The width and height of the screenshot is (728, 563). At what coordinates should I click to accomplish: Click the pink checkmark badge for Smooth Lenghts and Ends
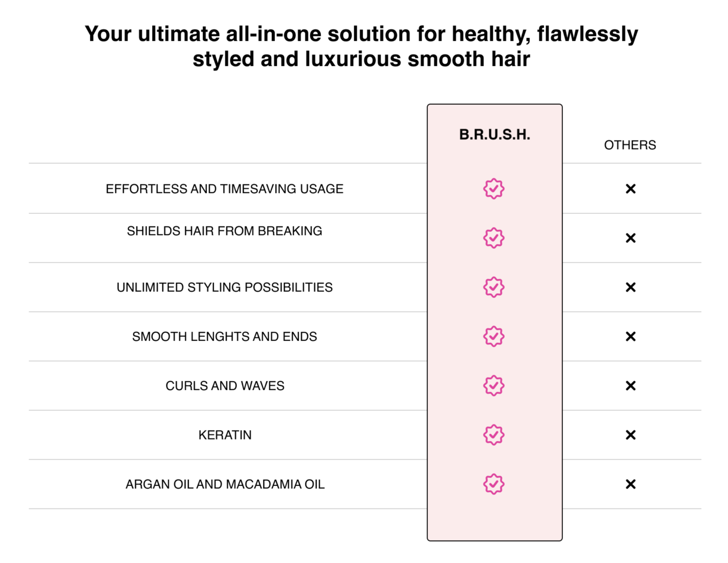tap(494, 337)
